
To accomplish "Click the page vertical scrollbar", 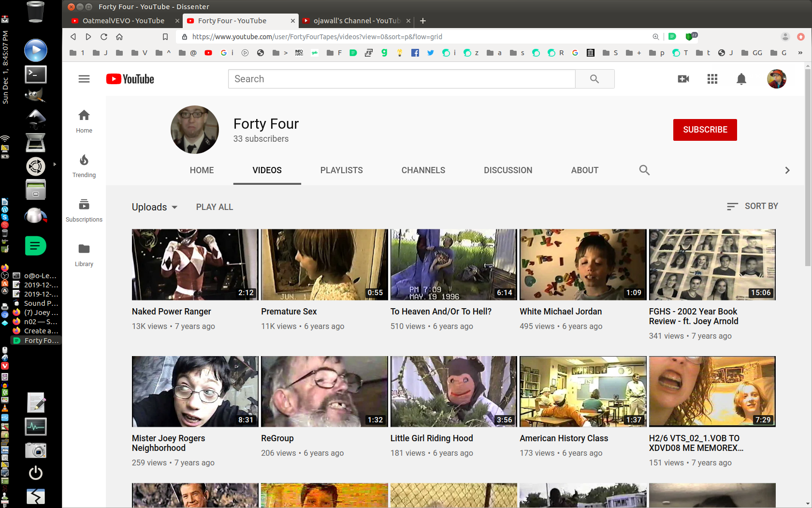I will click(x=808, y=167).
